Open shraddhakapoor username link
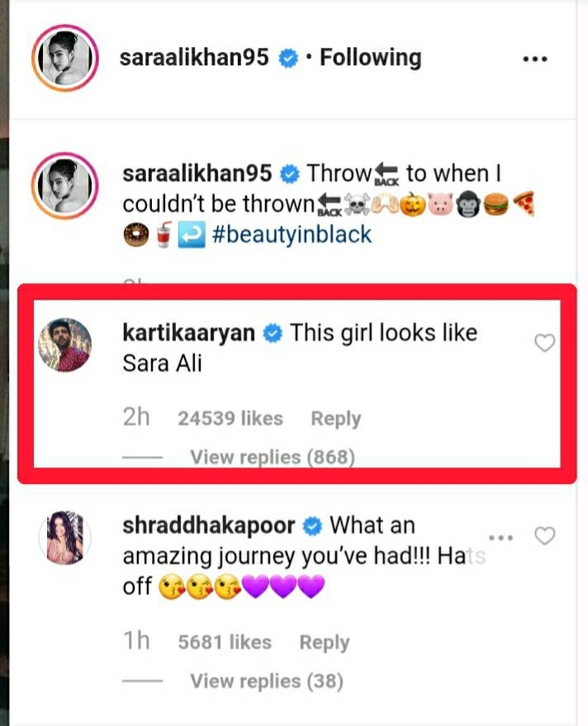The width and height of the screenshot is (588, 726). 210,525
